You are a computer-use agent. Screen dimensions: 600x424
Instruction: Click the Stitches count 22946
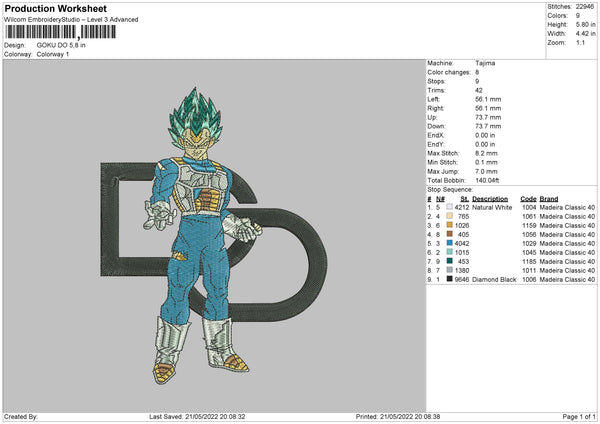[586, 7]
